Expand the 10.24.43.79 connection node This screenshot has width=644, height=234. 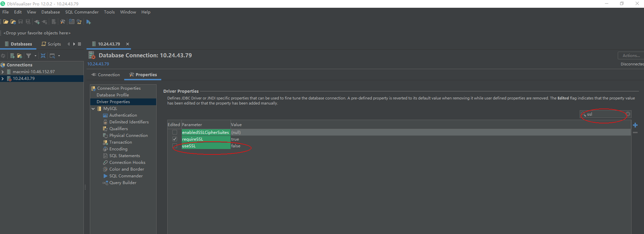[3, 79]
